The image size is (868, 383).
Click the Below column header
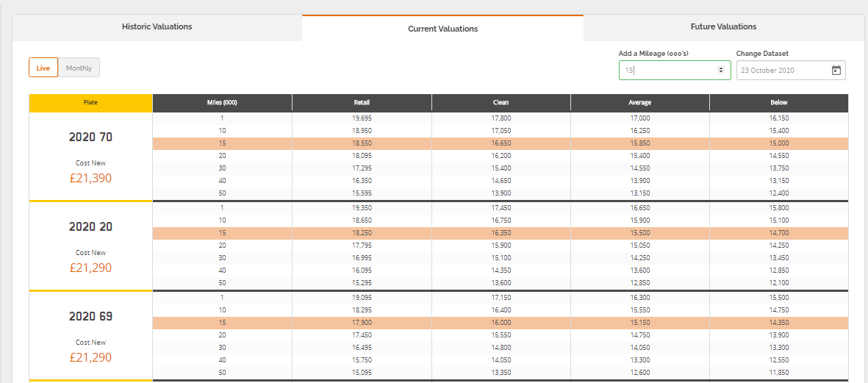779,103
